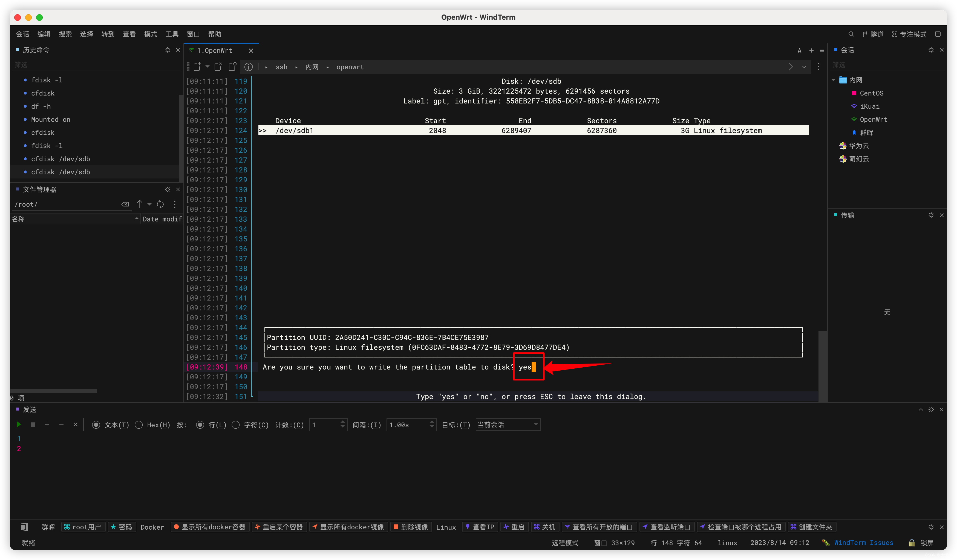
Task: Click the new session icon in terminal toolbar
Action: pos(197,67)
